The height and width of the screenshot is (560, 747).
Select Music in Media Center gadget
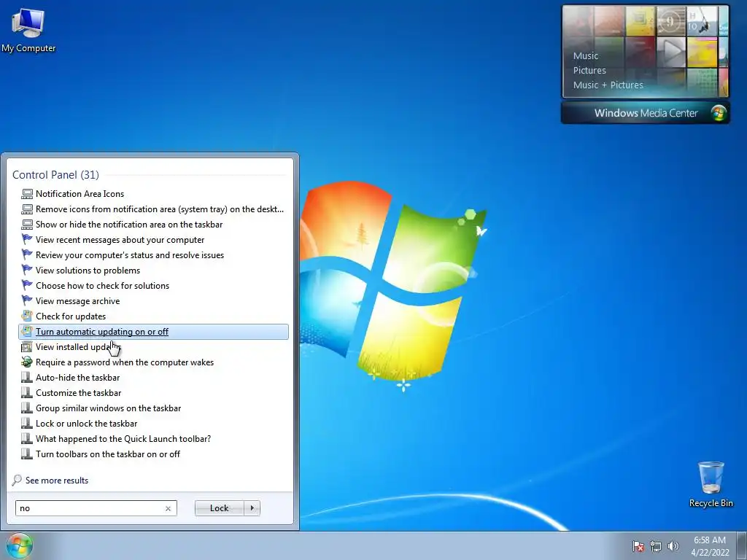click(586, 55)
